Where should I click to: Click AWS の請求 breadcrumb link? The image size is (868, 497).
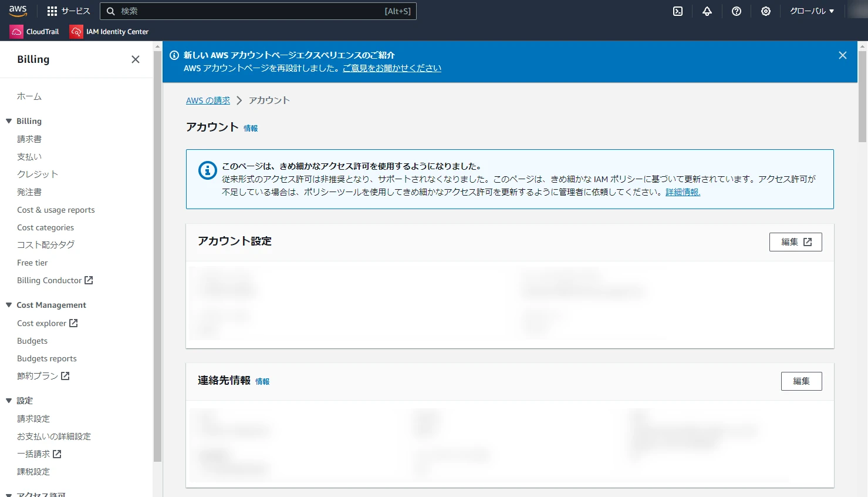click(x=208, y=100)
